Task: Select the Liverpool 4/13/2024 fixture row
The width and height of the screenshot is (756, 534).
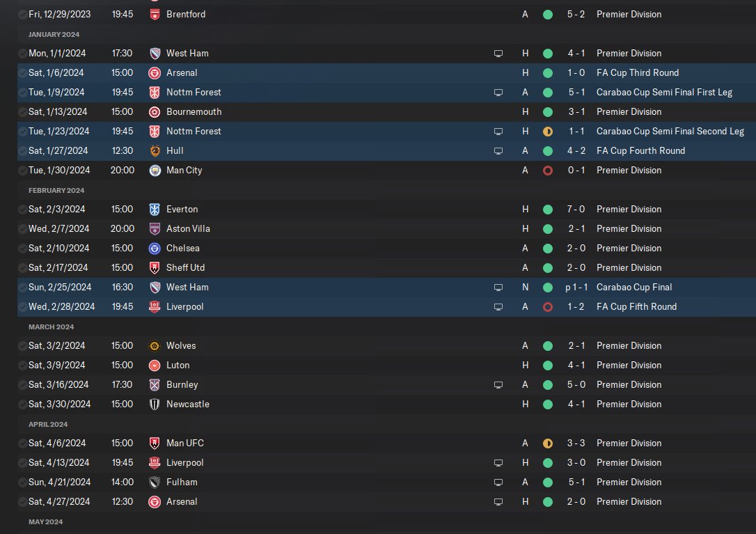Action: [386, 462]
